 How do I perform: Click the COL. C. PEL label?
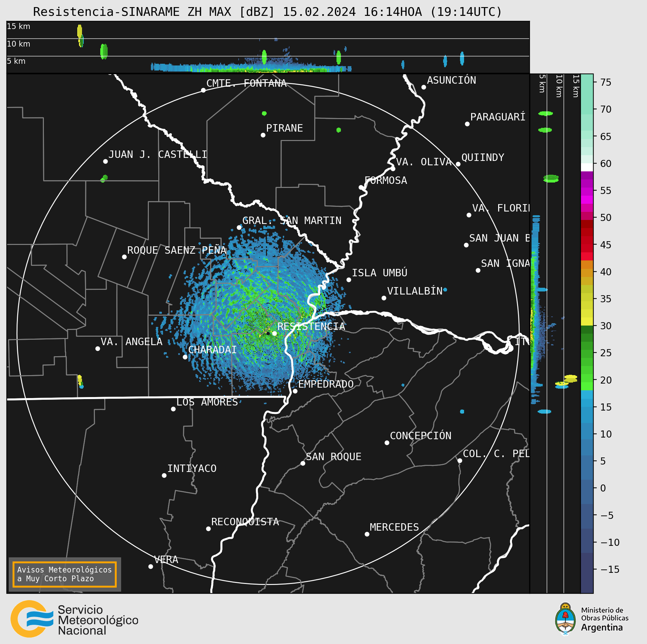[x=496, y=454]
